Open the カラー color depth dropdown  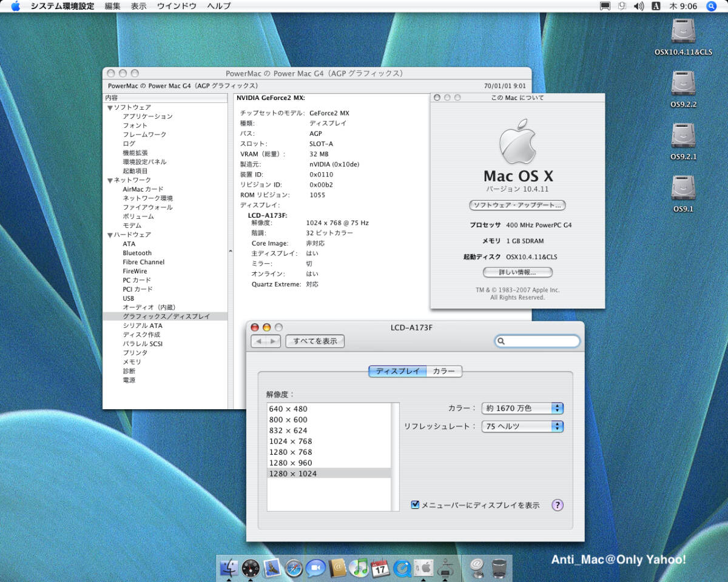tap(522, 409)
